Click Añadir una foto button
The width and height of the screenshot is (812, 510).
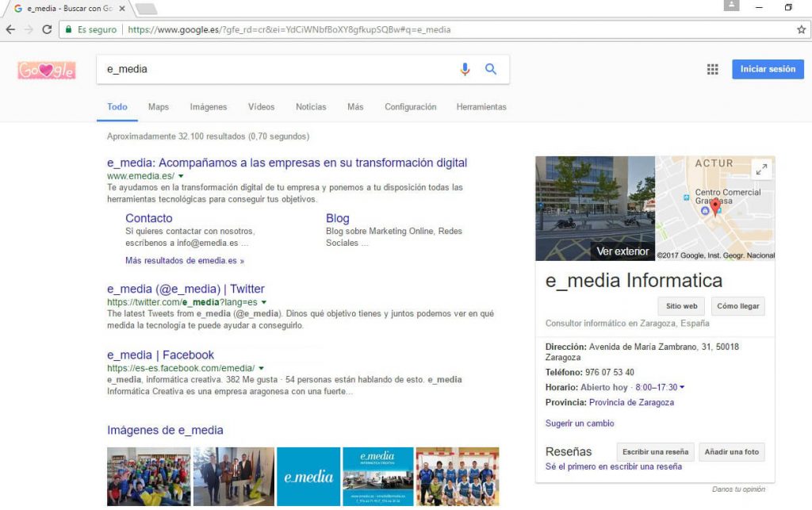pyautogui.click(x=731, y=452)
